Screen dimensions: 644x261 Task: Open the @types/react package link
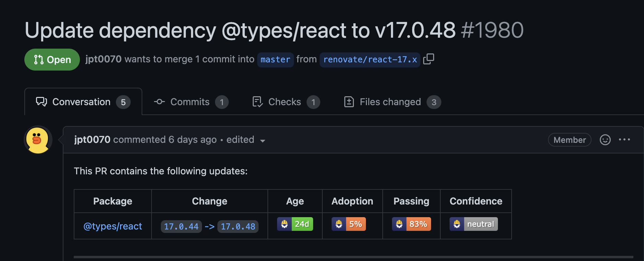pyautogui.click(x=113, y=226)
